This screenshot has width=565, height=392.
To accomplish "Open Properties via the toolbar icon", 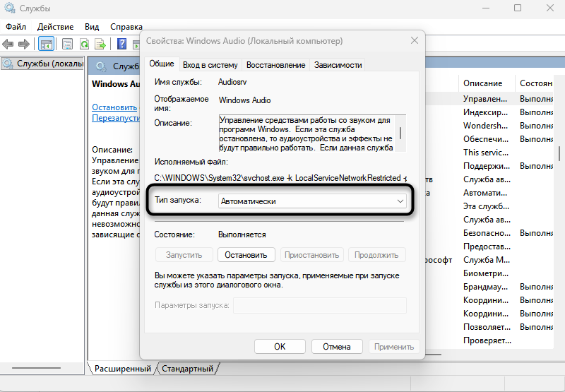I will point(67,44).
